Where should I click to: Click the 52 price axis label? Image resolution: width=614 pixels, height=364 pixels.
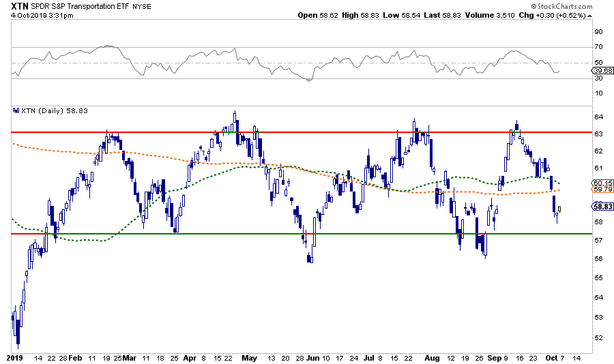pyautogui.click(x=598, y=338)
